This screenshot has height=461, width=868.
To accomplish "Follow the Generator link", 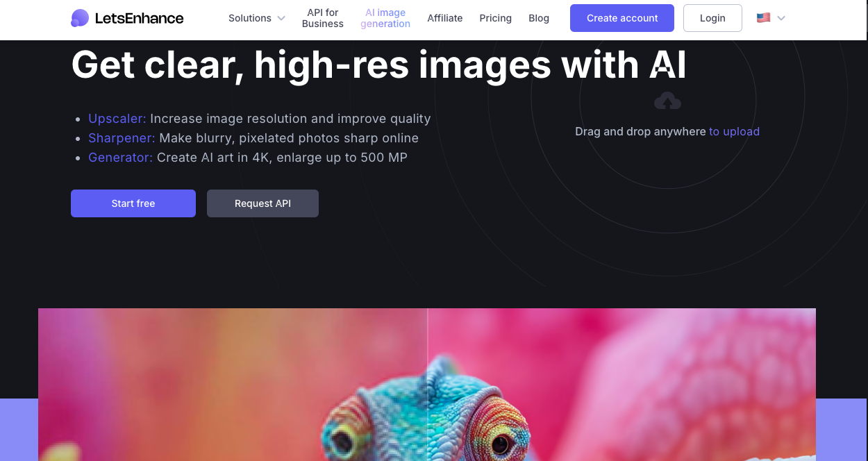I will (120, 158).
